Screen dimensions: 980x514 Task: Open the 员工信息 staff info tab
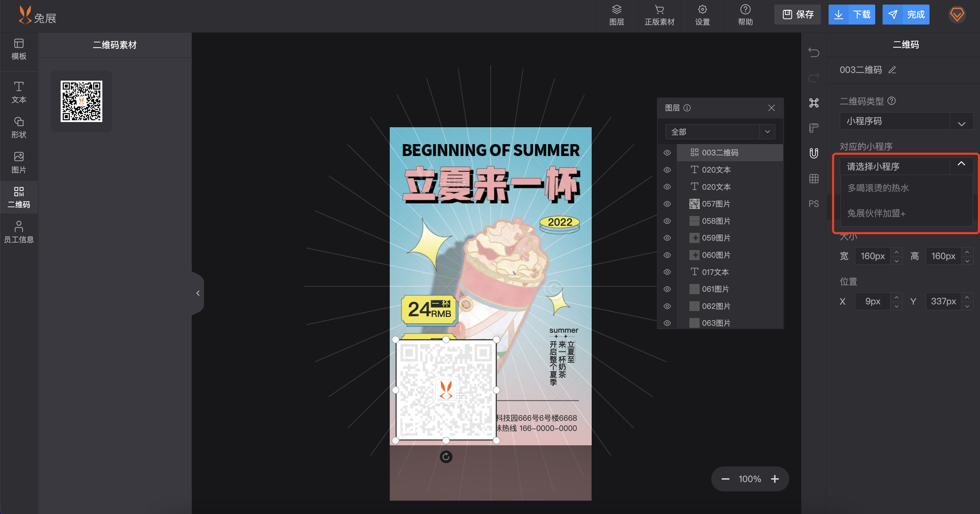19,232
